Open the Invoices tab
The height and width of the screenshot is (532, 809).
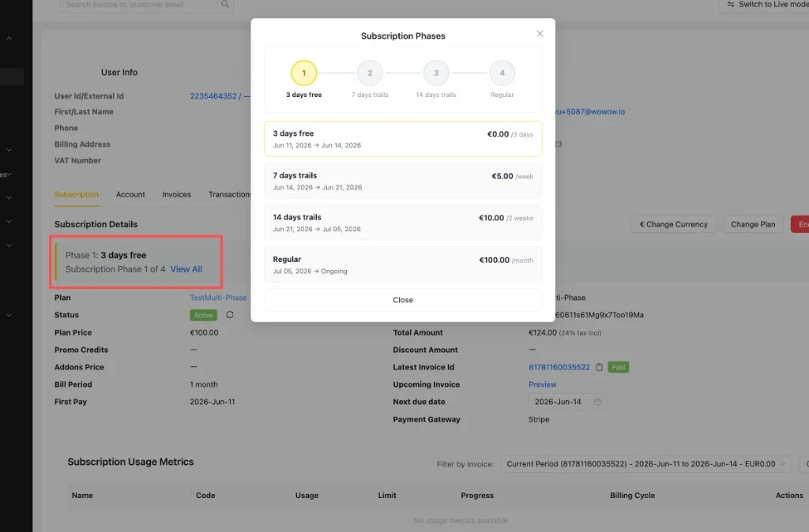pyautogui.click(x=176, y=194)
